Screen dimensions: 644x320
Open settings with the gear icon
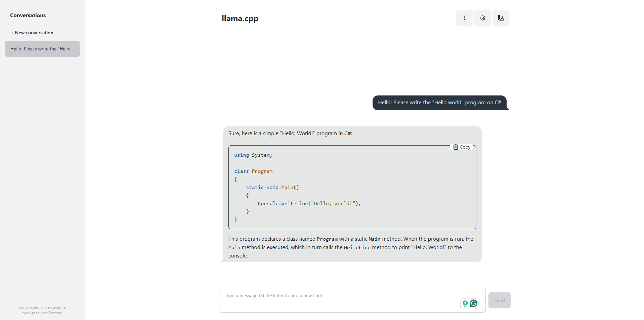coord(483,18)
